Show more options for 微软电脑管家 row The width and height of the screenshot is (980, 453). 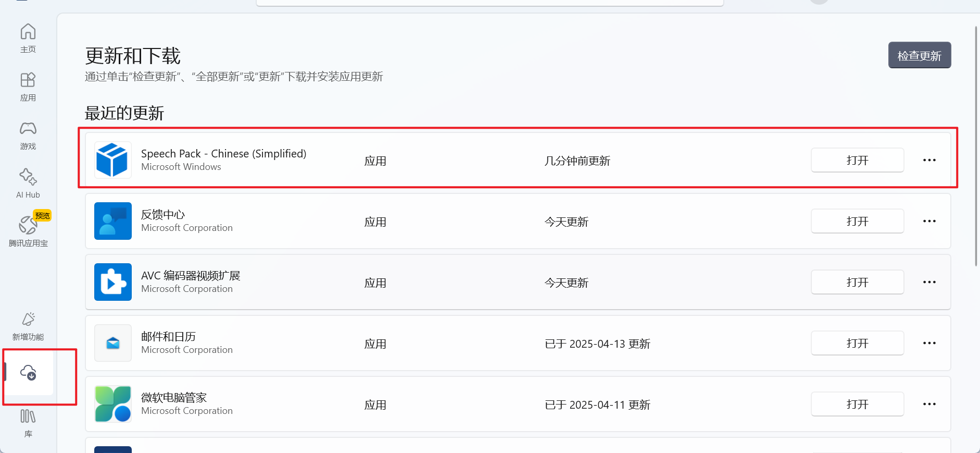point(929,404)
